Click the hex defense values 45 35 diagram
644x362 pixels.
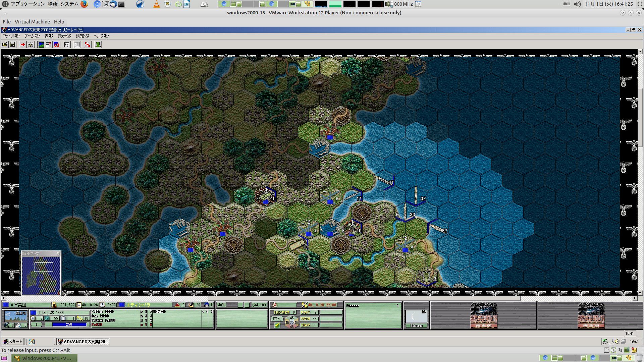point(291,322)
